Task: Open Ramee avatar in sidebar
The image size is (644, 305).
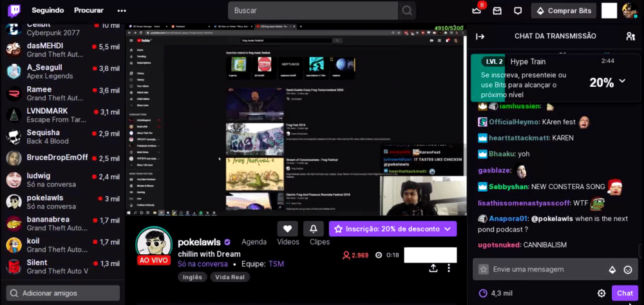Action: pos(14,93)
